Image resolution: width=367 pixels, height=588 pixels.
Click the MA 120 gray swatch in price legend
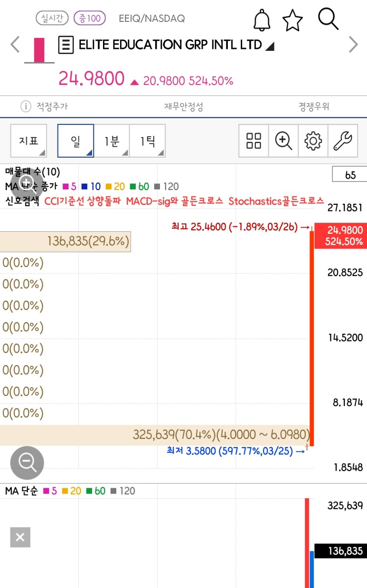click(x=158, y=187)
